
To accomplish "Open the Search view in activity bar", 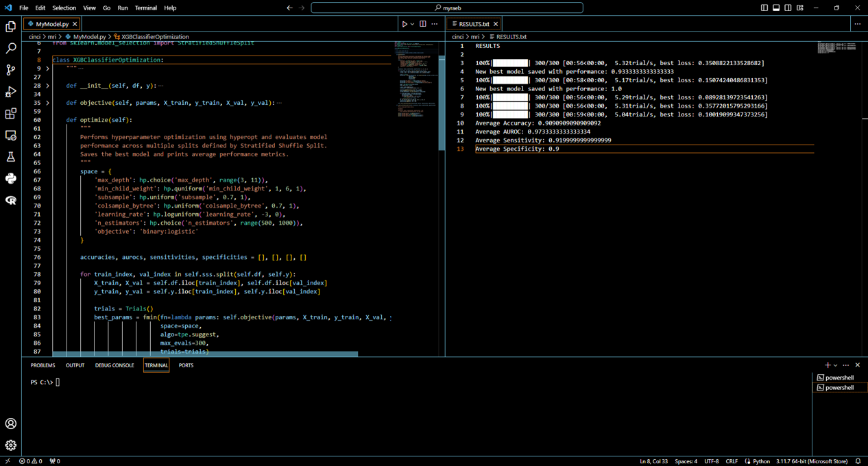I will 11,48.
